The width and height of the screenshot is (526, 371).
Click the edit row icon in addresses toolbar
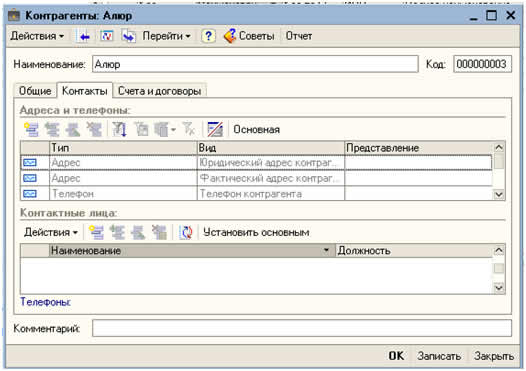(x=73, y=129)
